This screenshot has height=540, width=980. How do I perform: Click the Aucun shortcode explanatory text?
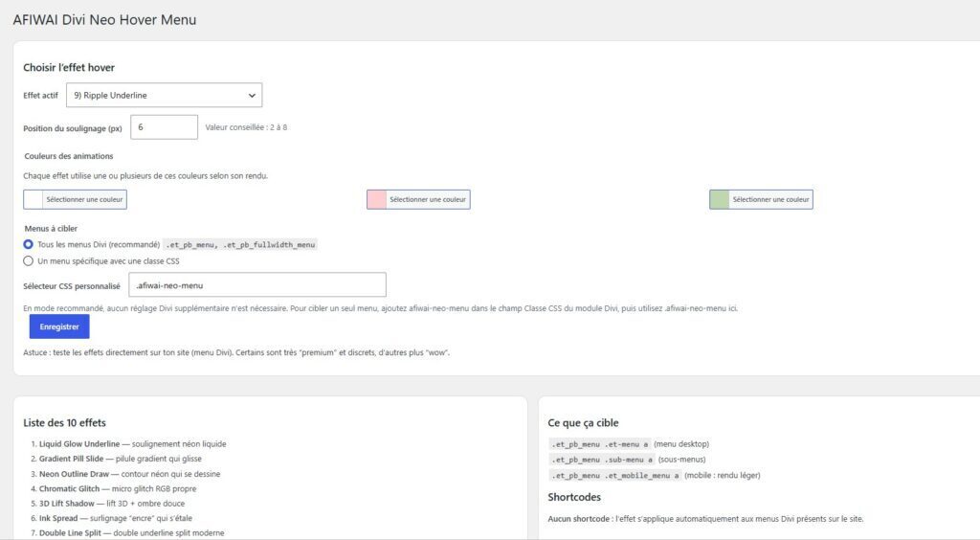(705, 519)
